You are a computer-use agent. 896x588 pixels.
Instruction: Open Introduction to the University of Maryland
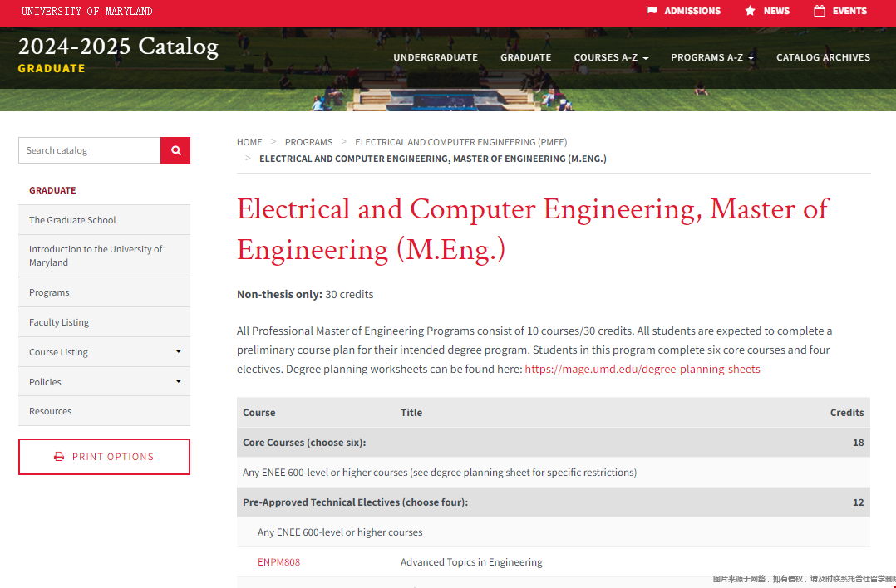tap(104, 256)
